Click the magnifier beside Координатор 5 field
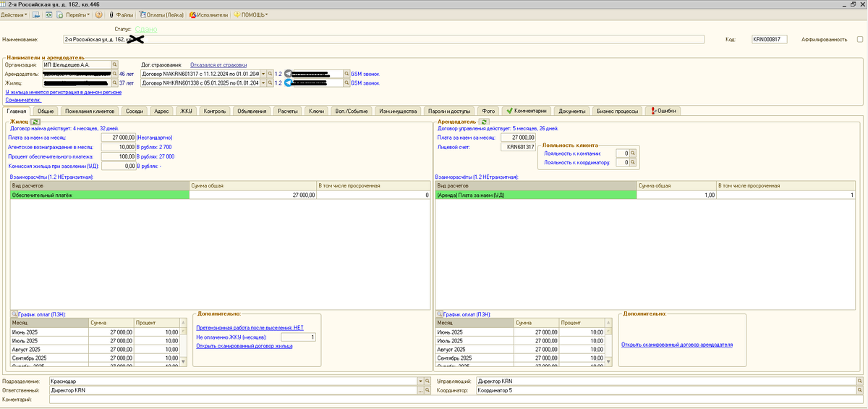This screenshot has width=868, height=409. (x=859, y=390)
